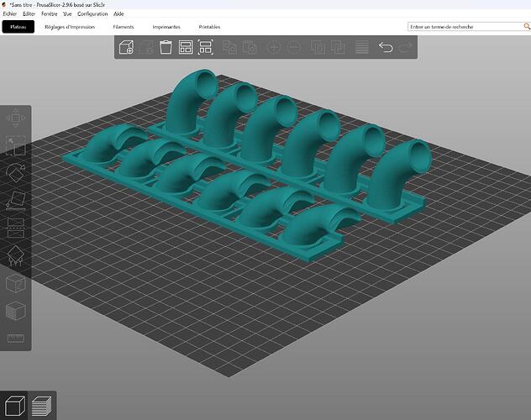Select the Scale gizmo tool
This screenshot has width=531, height=420.
coord(16,145)
